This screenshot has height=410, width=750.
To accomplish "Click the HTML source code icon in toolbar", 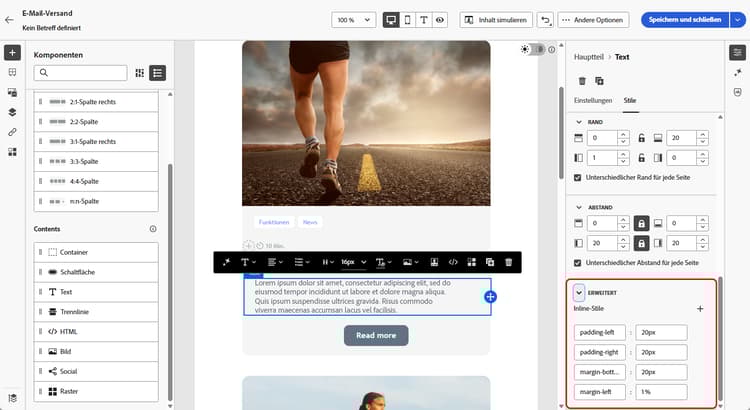I will [x=453, y=262].
